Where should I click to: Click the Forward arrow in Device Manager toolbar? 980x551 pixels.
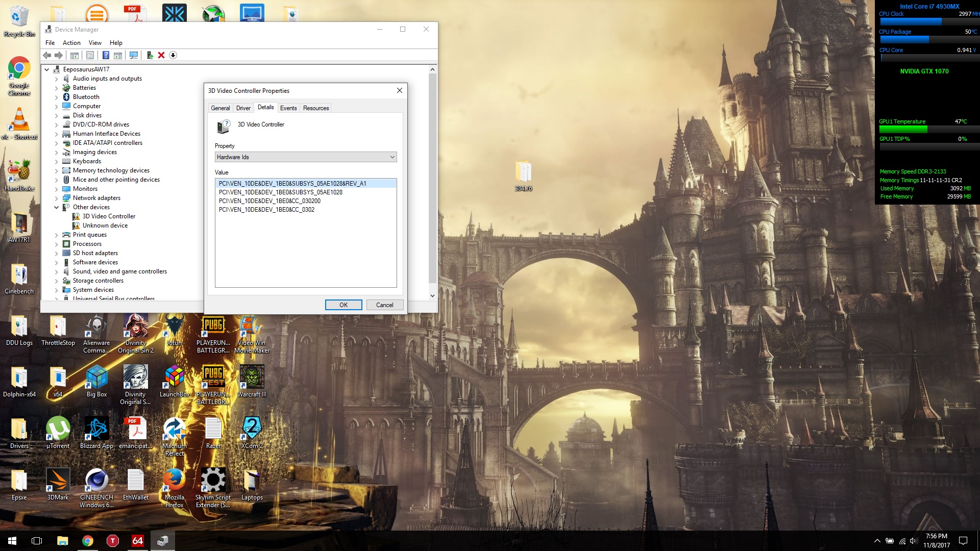click(x=59, y=55)
